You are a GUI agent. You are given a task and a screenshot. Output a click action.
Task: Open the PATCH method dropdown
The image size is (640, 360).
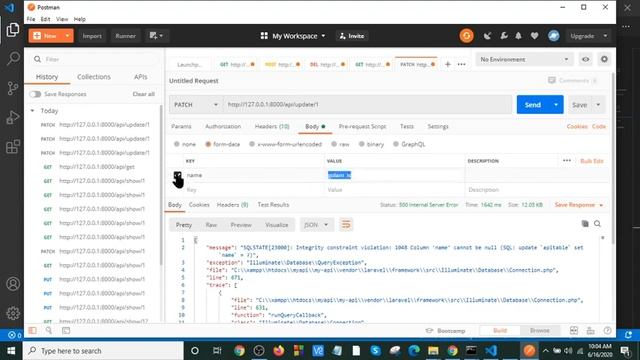pyautogui.click(x=196, y=105)
